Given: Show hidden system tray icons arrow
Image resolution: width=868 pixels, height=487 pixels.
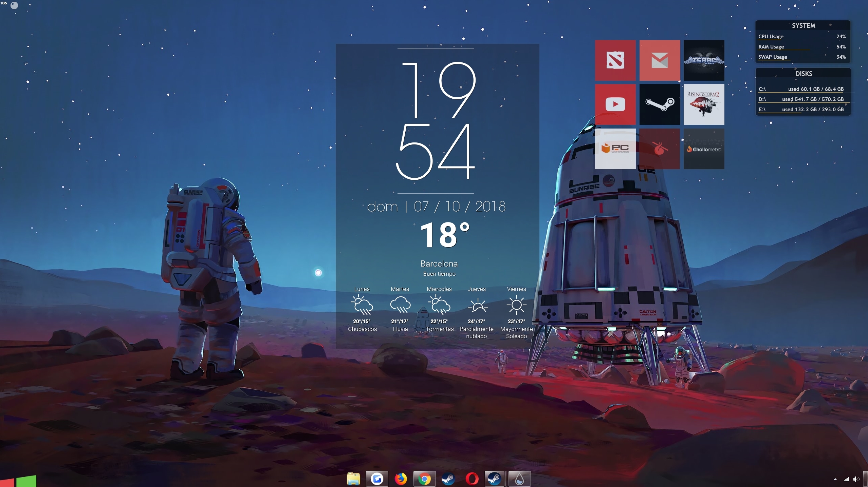Looking at the screenshot, I should click(835, 479).
